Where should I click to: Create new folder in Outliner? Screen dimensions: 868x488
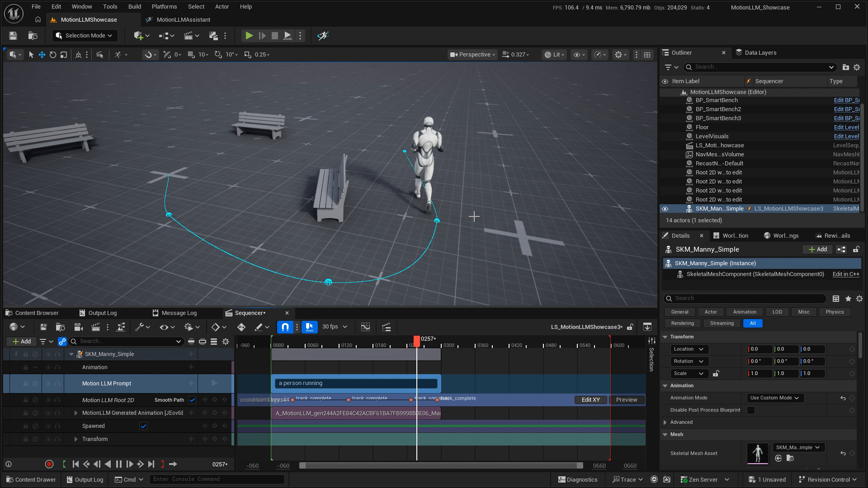click(845, 67)
